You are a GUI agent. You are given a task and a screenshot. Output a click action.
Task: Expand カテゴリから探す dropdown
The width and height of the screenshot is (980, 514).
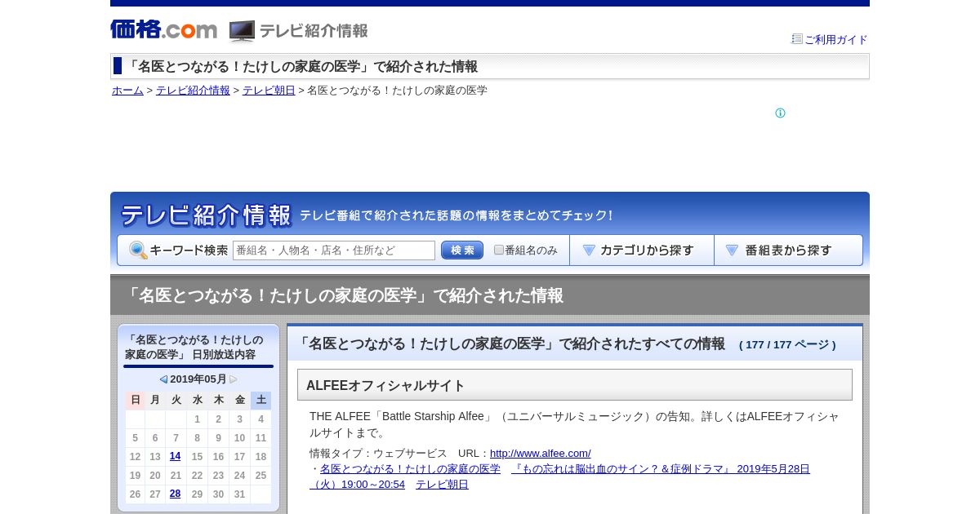(x=642, y=250)
